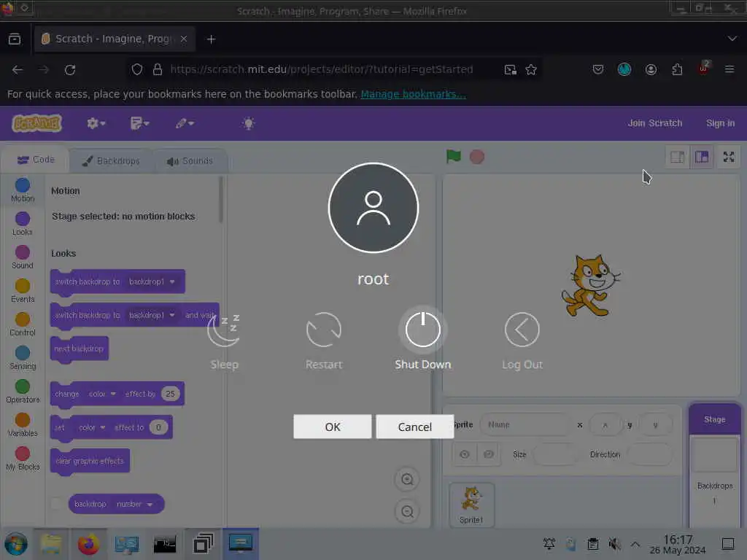Dismiss the dialog with Cancel

(415, 427)
